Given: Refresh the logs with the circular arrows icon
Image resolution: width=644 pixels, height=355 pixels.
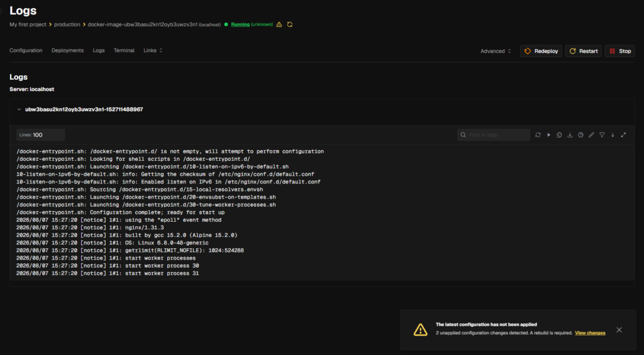Looking at the screenshot, I should coord(538,134).
